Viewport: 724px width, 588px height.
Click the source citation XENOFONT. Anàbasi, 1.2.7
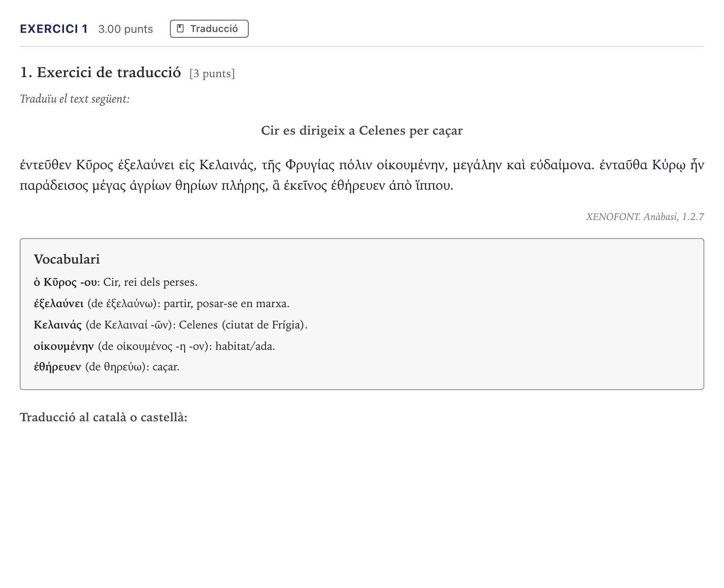(x=645, y=217)
